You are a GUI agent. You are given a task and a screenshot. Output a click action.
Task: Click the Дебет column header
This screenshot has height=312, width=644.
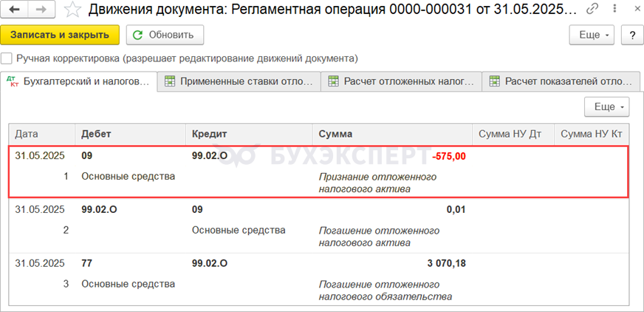click(x=129, y=134)
